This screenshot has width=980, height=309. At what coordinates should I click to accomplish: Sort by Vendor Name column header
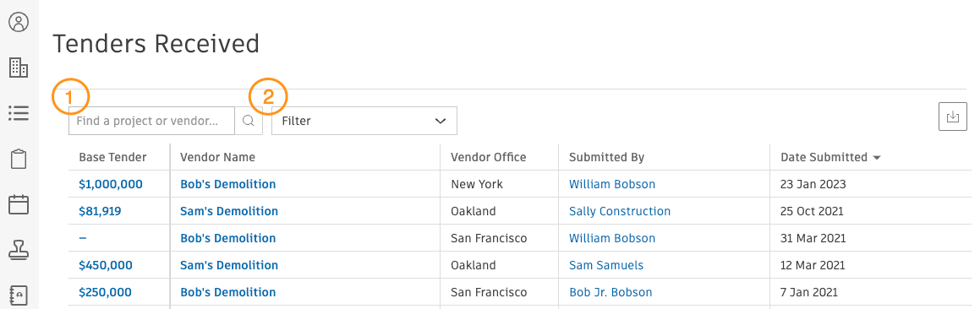[x=217, y=157]
